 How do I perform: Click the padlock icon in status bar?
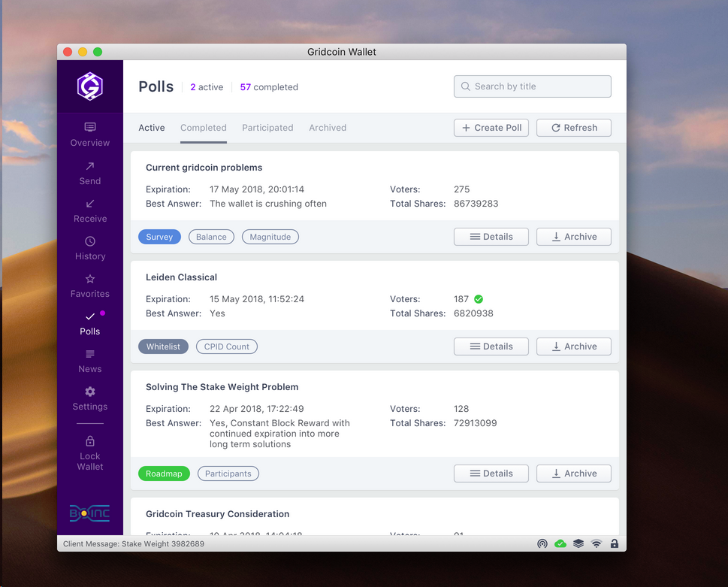(x=615, y=543)
